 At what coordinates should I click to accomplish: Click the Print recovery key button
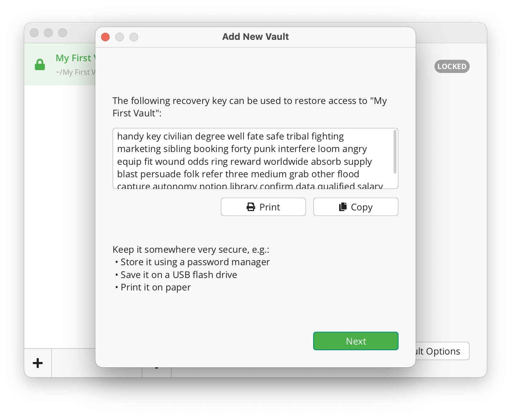pyautogui.click(x=263, y=207)
